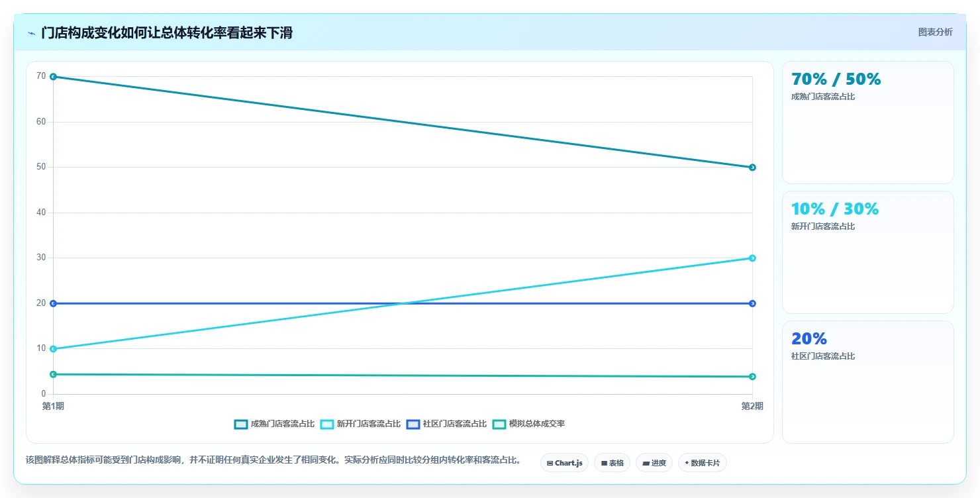Click the 成熟门店客流占比 caption under 70% / 50%
This screenshot has width=980, height=498.
(x=823, y=97)
